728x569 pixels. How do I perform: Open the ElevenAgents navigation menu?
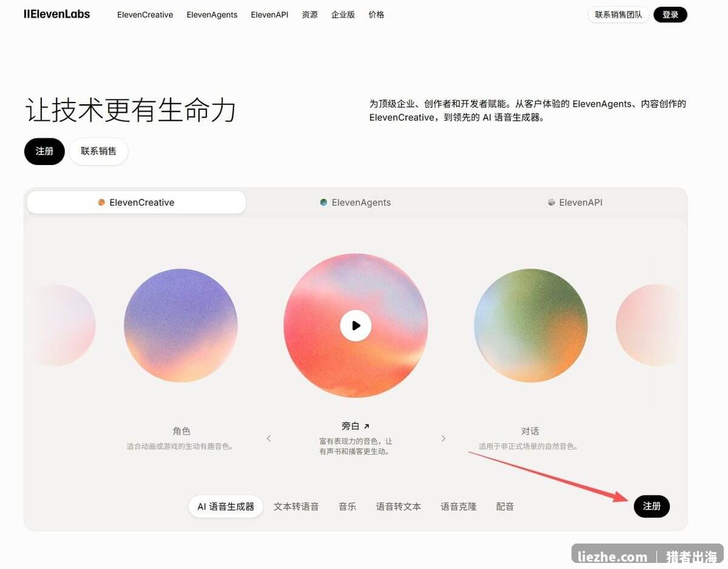click(212, 15)
